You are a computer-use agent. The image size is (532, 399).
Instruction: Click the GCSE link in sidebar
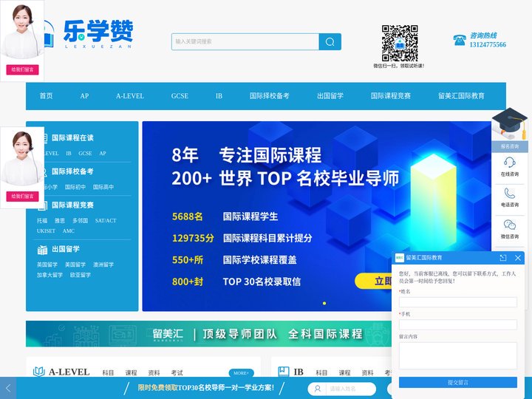(85, 154)
